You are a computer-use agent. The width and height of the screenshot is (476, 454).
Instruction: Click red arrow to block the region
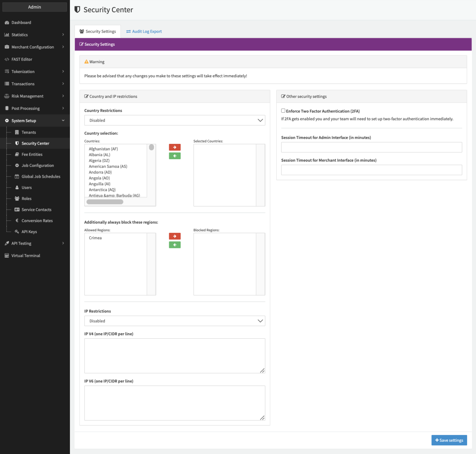[174, 236]
